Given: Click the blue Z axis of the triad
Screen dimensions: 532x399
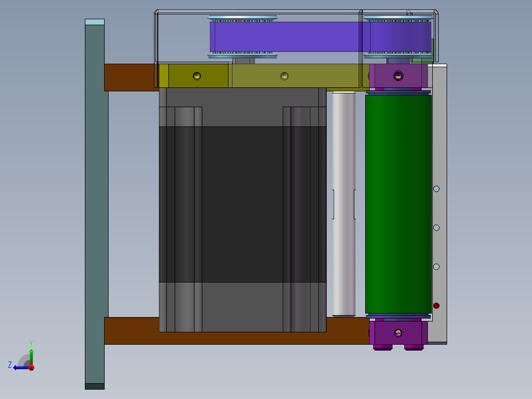Looking at the screenshot, I should click(21, 368).
